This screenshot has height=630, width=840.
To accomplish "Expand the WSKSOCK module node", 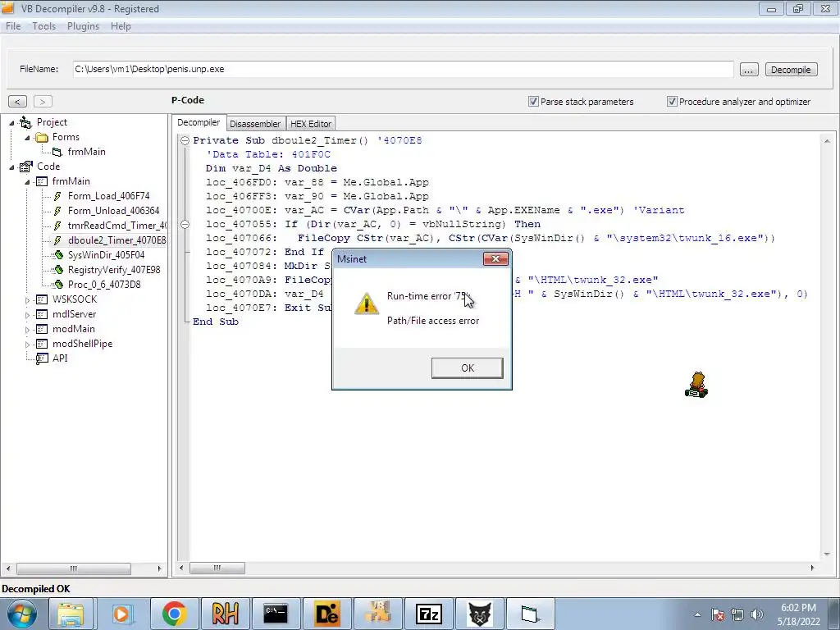I will point(27,300).
